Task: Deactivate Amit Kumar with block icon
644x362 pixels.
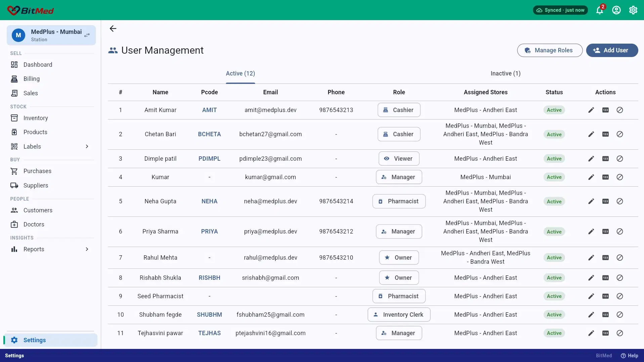Action: (620, 110)
